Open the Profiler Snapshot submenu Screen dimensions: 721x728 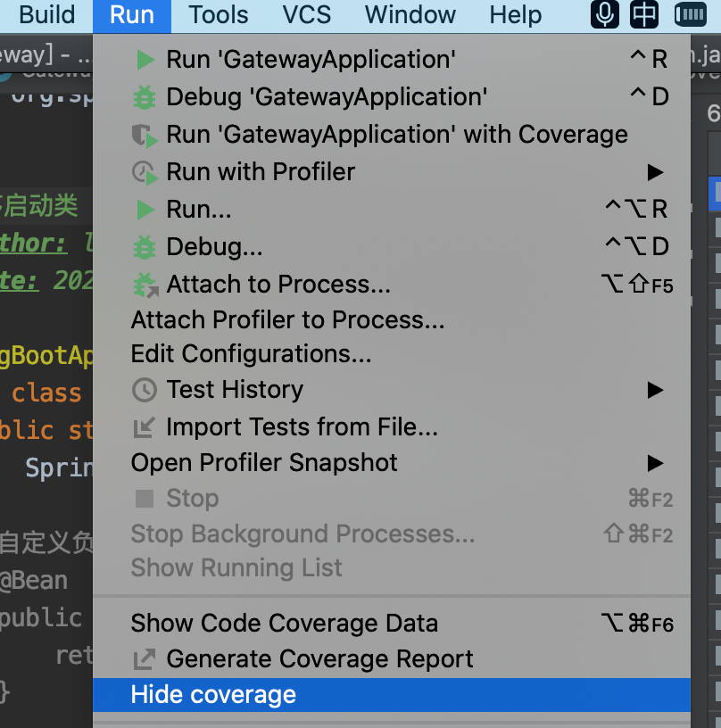656,463
